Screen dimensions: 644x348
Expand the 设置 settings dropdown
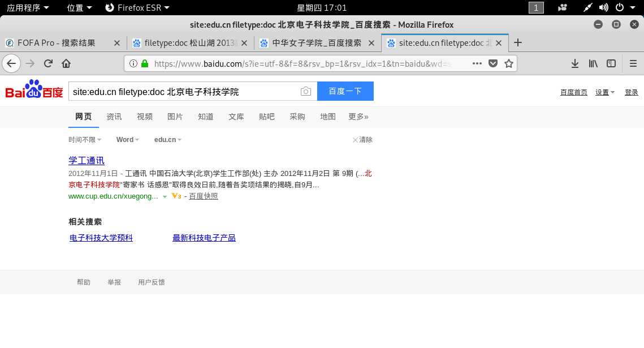point(604,92)
